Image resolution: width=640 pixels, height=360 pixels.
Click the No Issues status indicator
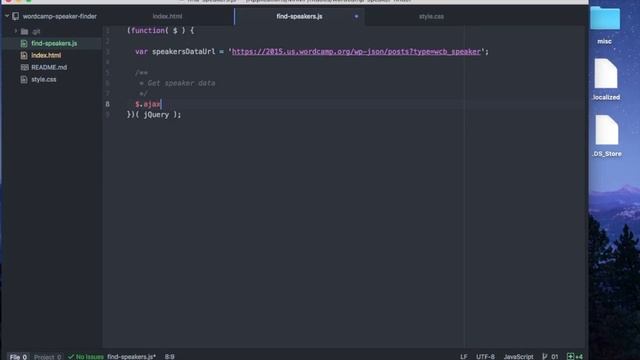click(x=86, y=357)
